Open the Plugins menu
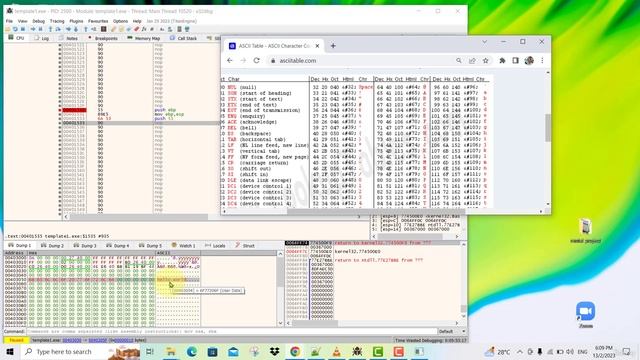The width and height of the screenshot is (640, 360). (x=76, y=21)
